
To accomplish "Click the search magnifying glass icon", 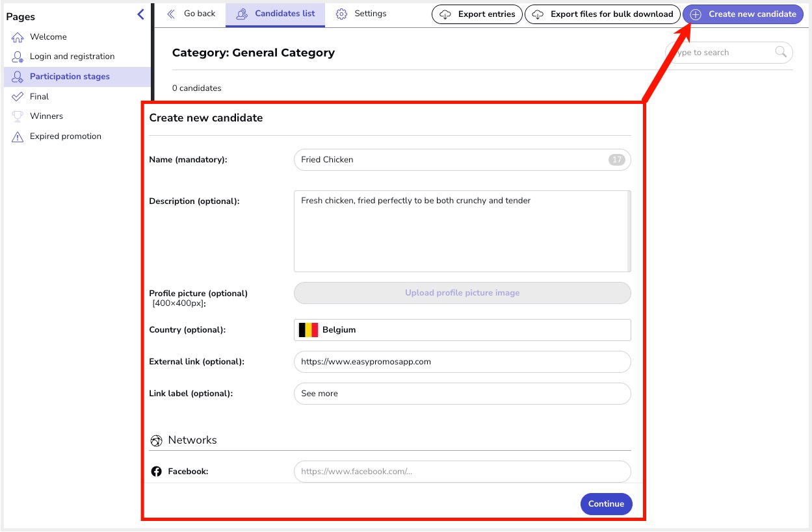I will (781, 53).
